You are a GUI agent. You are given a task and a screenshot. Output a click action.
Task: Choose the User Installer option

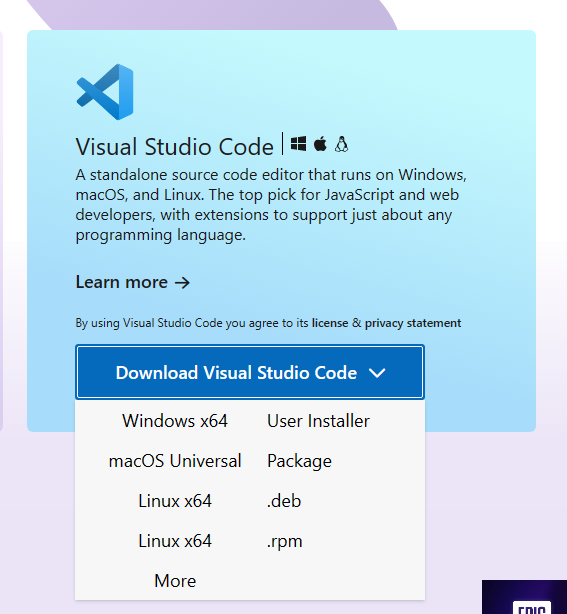tap(318, 421)
